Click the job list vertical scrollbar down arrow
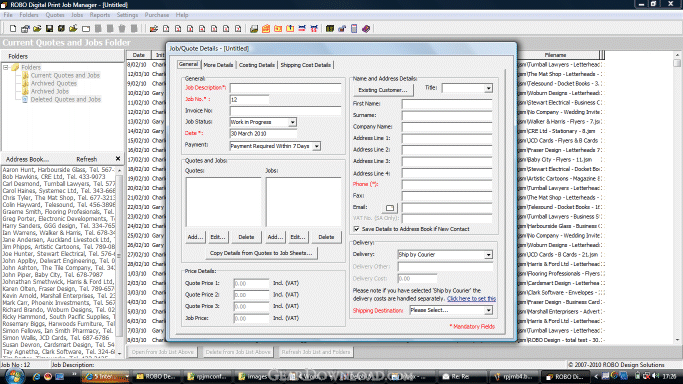The image size is (683, 384). click(x=677, y=340)
